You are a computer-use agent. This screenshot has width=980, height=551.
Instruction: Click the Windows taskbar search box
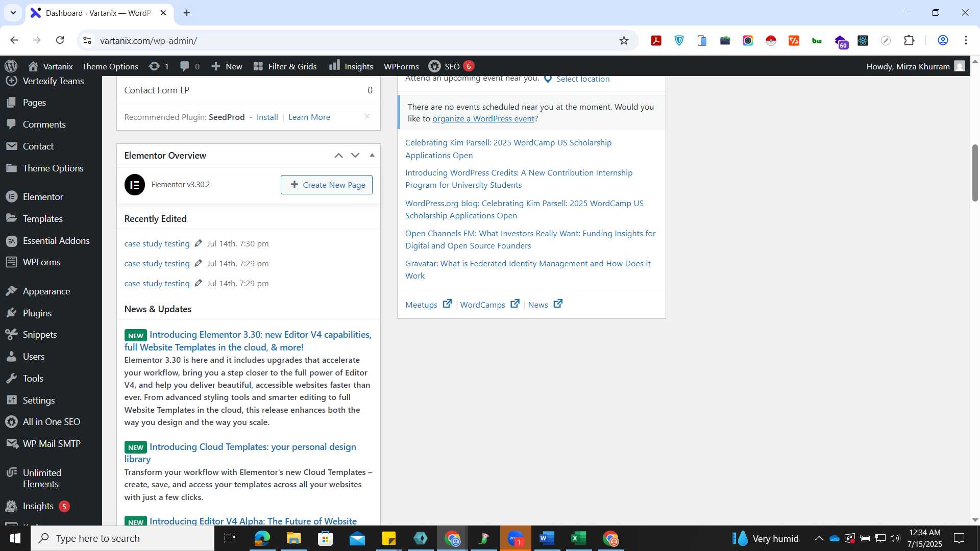coord(122,538)
